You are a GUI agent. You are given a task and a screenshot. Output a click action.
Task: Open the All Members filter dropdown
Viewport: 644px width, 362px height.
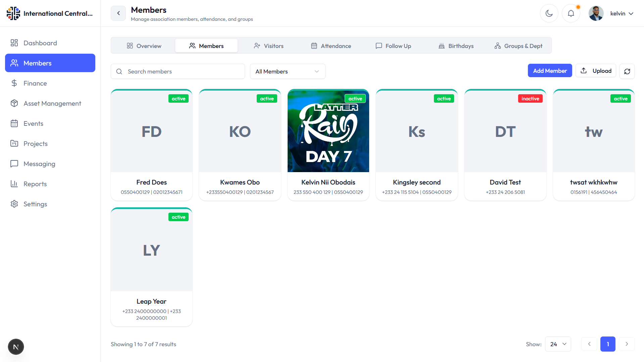pyautogui.click(x=287, y=71)
